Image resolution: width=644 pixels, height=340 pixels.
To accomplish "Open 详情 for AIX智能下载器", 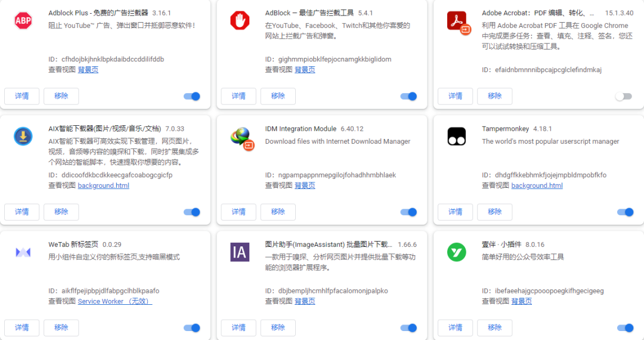I will (x=22, y=212).
